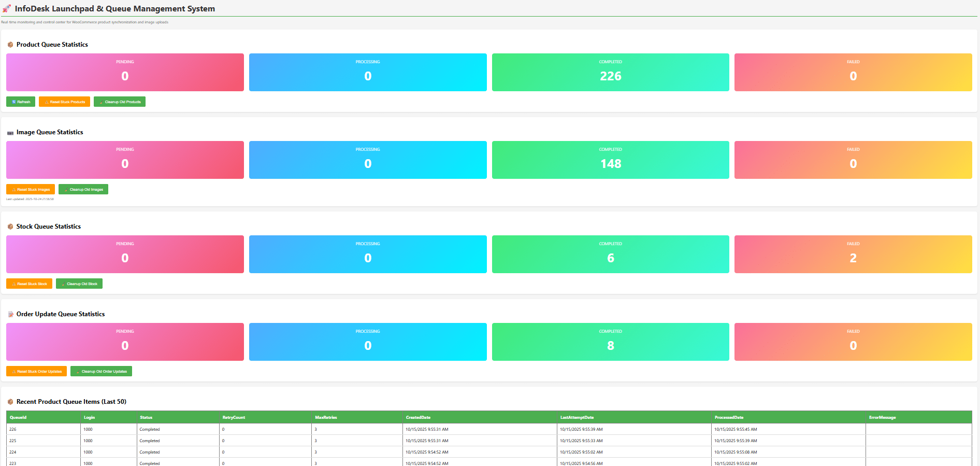Click the Stock Queue Failed card showing 2

(853, 254)
